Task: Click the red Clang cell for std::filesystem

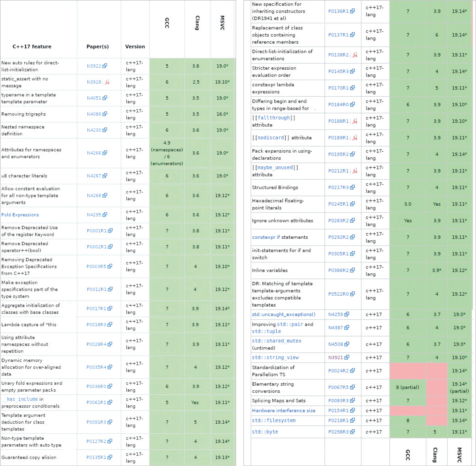Action: coord(437,420)
